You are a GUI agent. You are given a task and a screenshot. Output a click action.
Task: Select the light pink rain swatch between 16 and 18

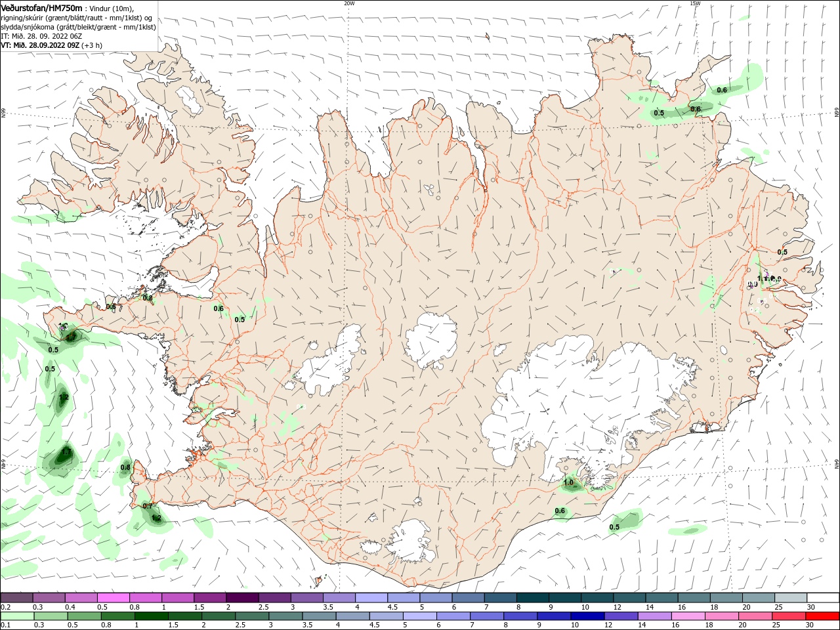coord(688,616)
